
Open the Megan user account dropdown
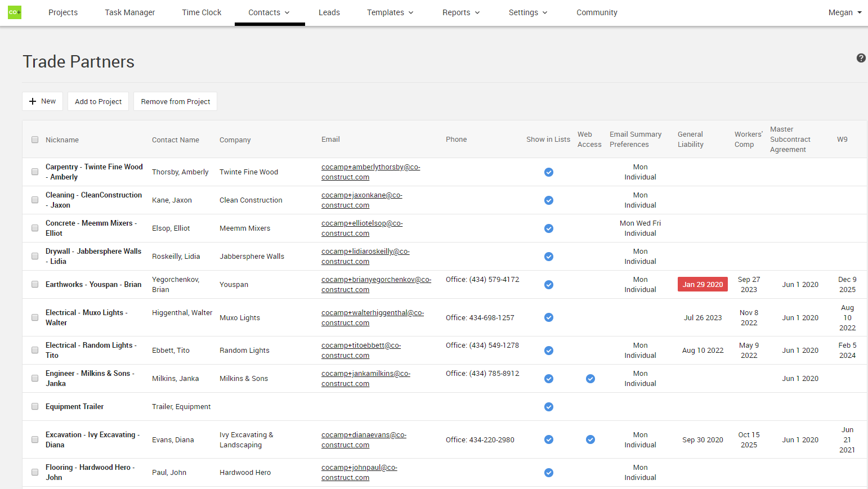[x=845, y=12]
